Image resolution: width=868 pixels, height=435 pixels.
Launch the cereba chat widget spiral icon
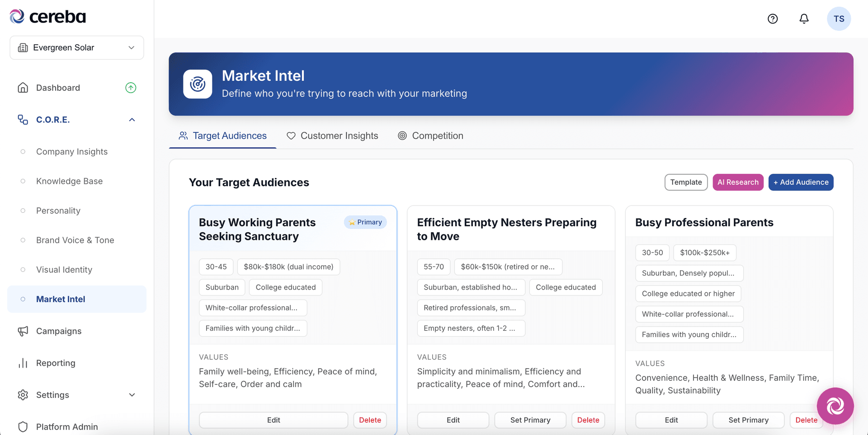coord(835,406)
